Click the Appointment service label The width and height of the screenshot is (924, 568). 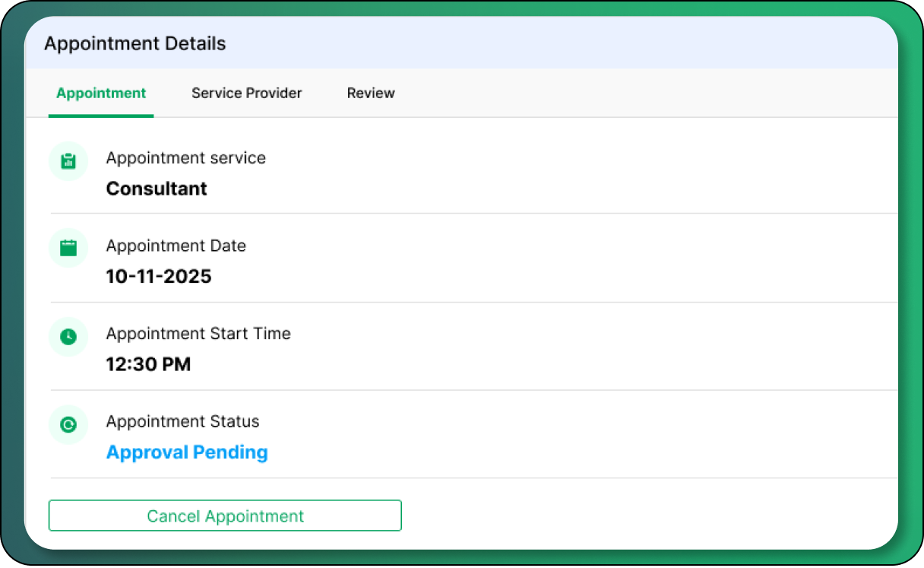(x=186, y=158)
